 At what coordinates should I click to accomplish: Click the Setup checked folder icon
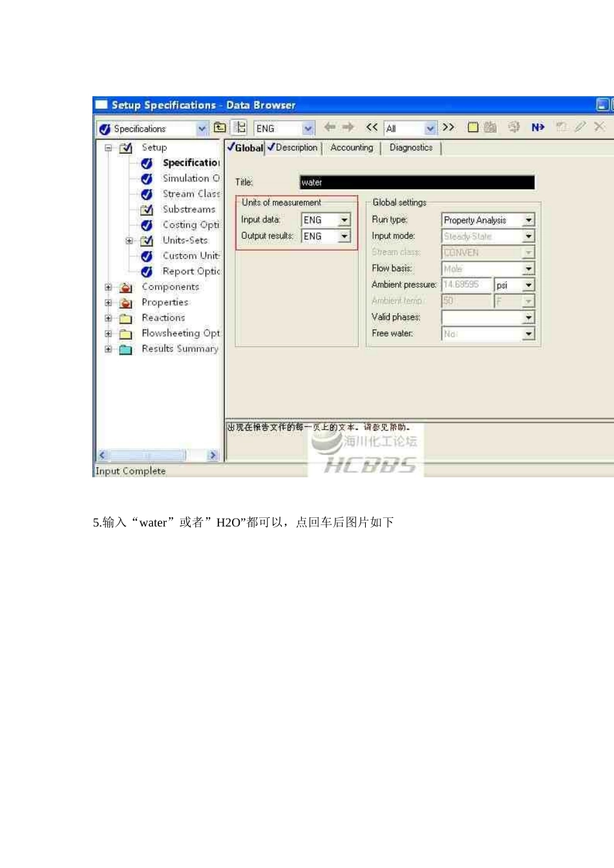126,148
